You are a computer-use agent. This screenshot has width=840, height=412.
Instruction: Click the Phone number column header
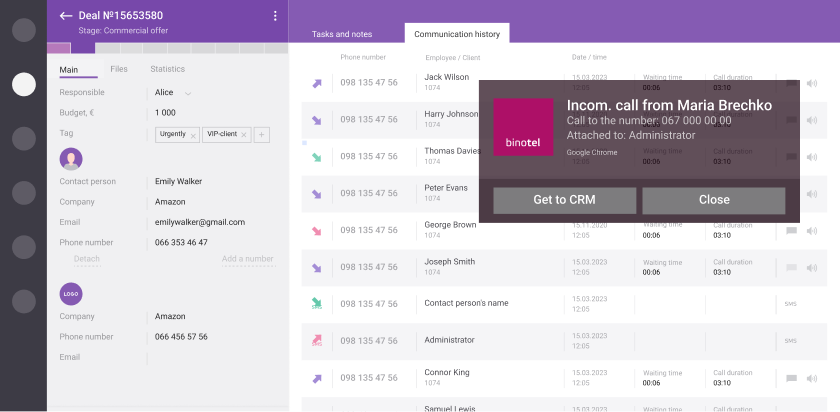tap(363, 57)
